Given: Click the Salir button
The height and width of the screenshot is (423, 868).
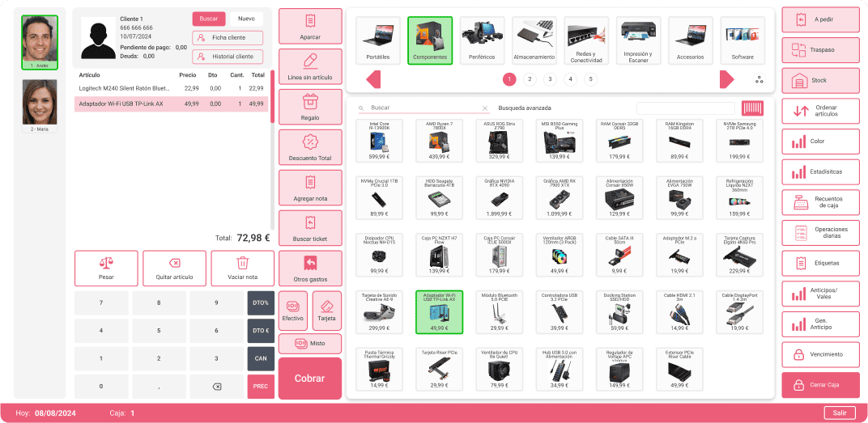Looking at the screenshot, I should tap(839, 413).
